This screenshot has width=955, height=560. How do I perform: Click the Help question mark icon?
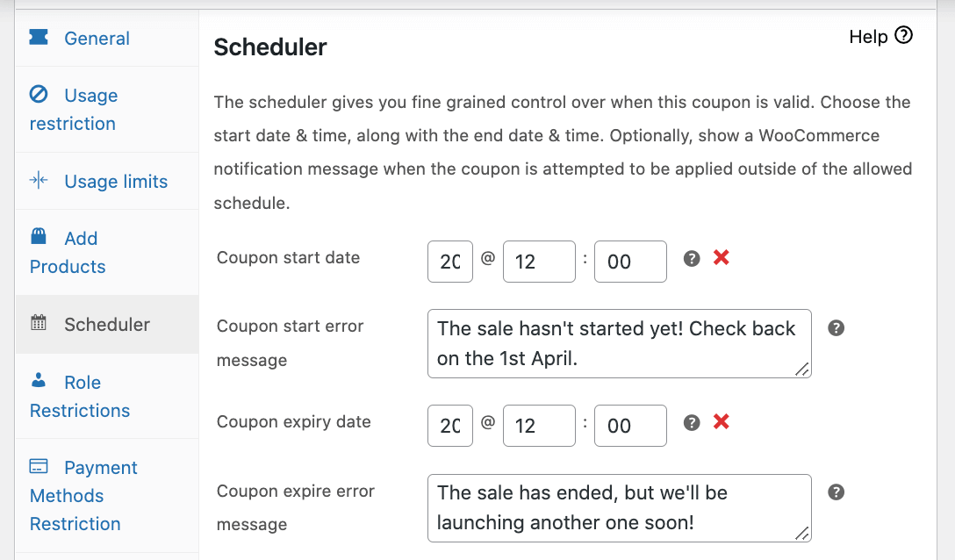[x=904, y=36]
